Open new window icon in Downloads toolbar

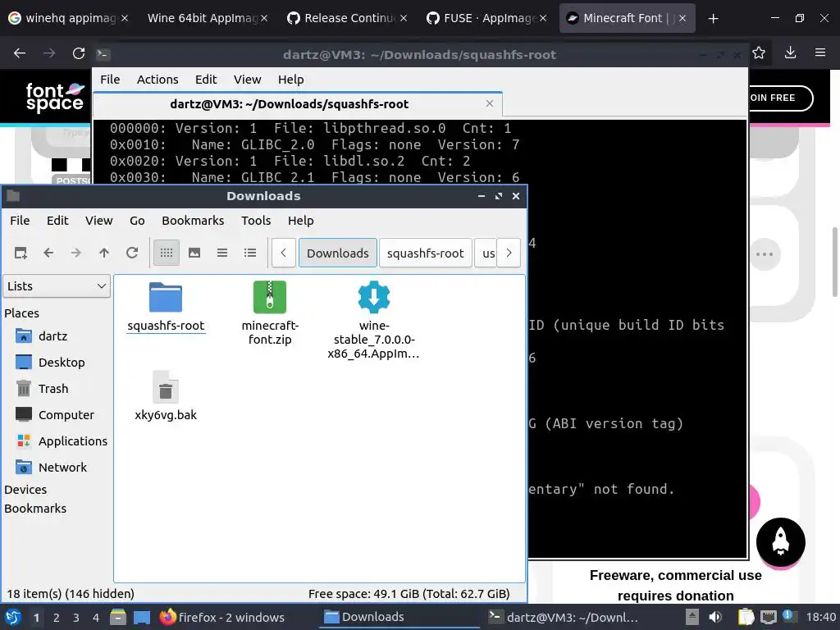click(21, 253)
